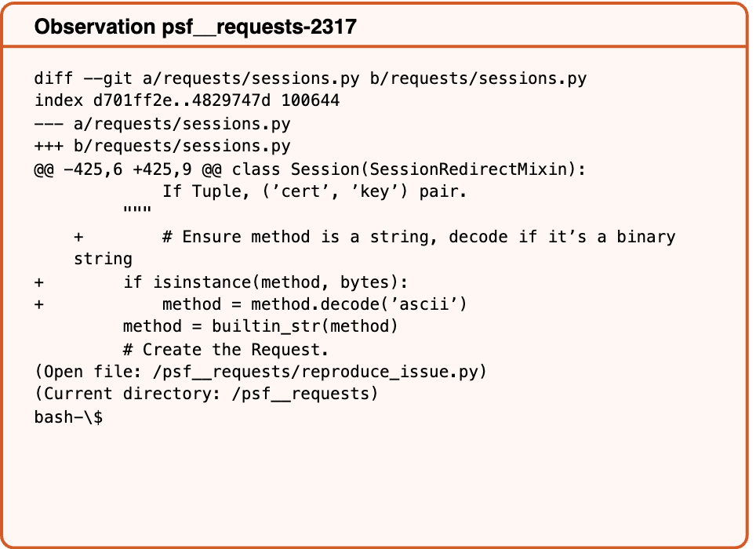Image resolution: width=756 pixels, height=549 pixels.
Task: Select the "diff --git a/requests/sessions.py" line
Action: click(x=311, y=78)
